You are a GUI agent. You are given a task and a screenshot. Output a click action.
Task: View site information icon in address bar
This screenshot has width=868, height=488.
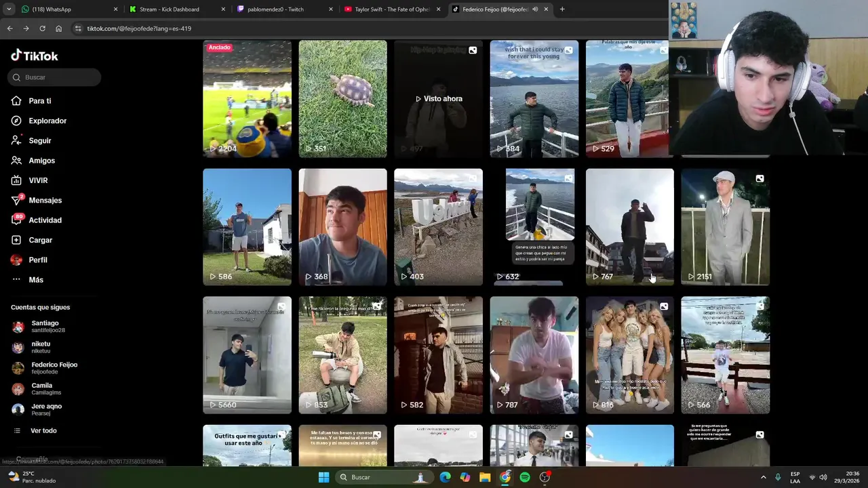[x=78, y=28]
